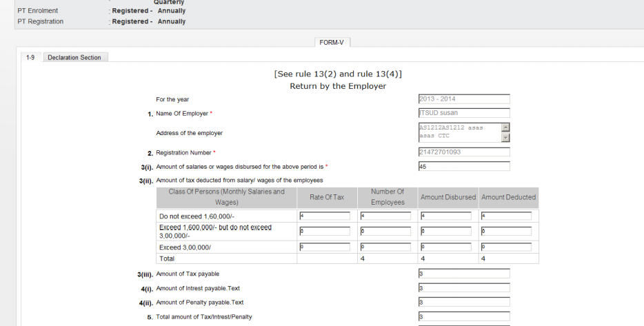Click the Address of the employer textarea

click(x=464, y=132)
